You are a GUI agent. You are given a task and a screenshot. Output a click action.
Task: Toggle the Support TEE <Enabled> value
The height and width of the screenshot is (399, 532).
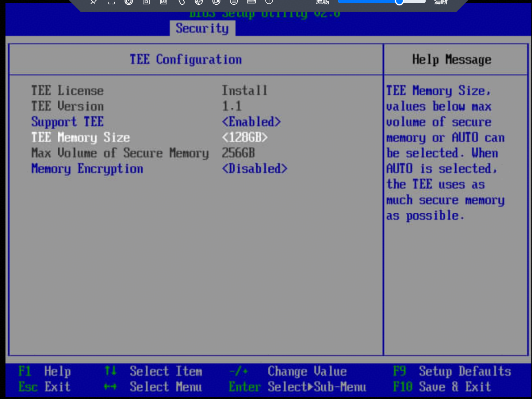point(251,122)
